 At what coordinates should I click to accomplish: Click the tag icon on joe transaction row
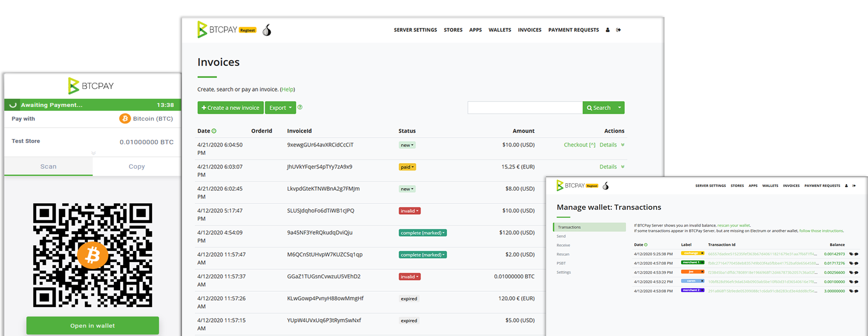tap(851, 272)
